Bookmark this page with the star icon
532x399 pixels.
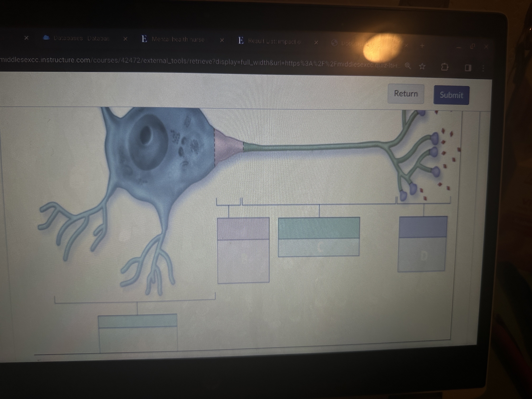pyautogui.click(x=422, y=66)
